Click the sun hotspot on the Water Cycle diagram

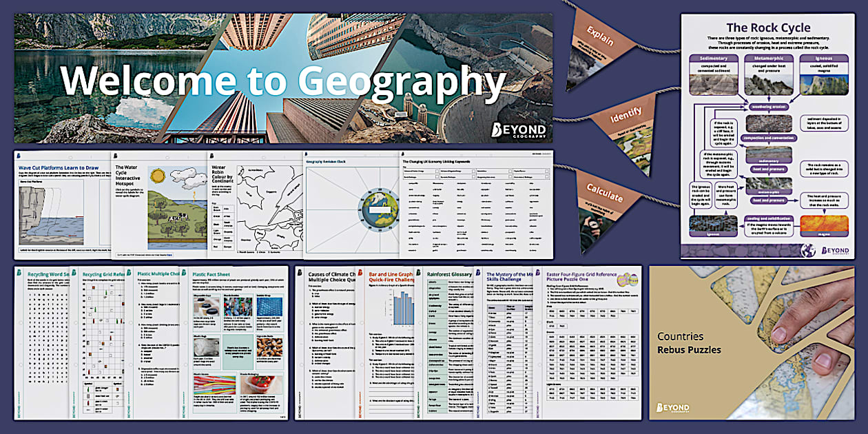[158, 176]
